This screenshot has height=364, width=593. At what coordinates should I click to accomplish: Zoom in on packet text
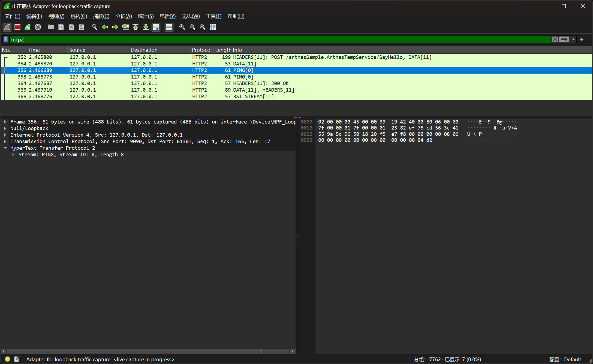pos(182,27)
